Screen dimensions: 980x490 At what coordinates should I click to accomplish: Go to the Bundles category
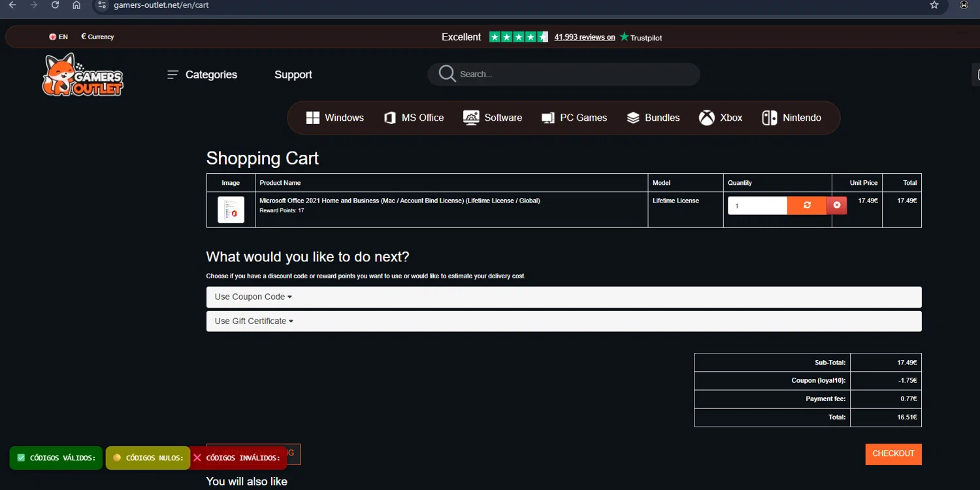coord(653,118)
